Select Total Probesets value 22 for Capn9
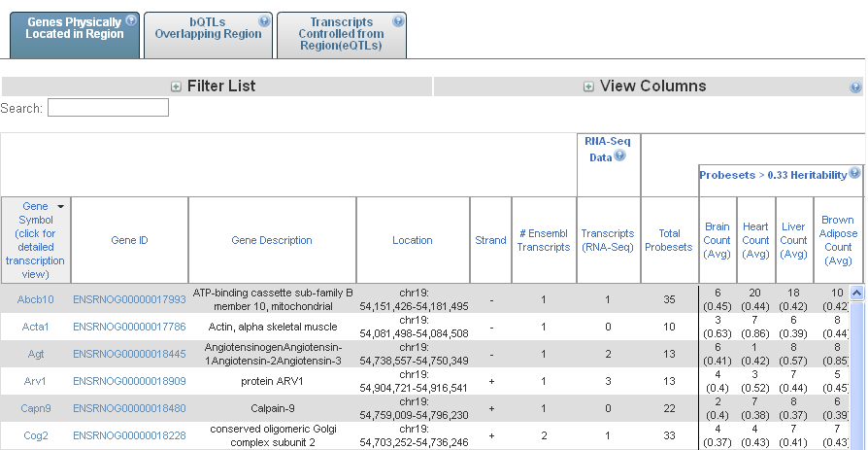The image size is (868, 450). tap(669, 408)
